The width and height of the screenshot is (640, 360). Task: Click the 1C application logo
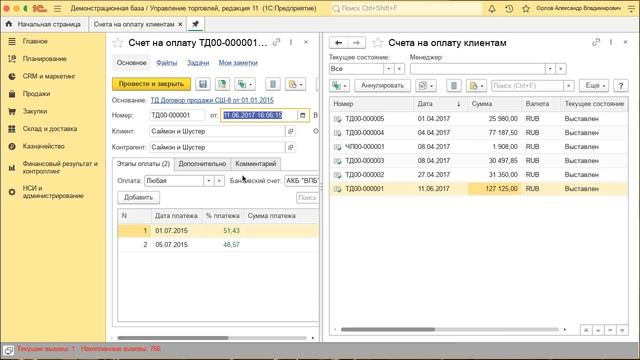pyautogui.click(x=40, y=8)
